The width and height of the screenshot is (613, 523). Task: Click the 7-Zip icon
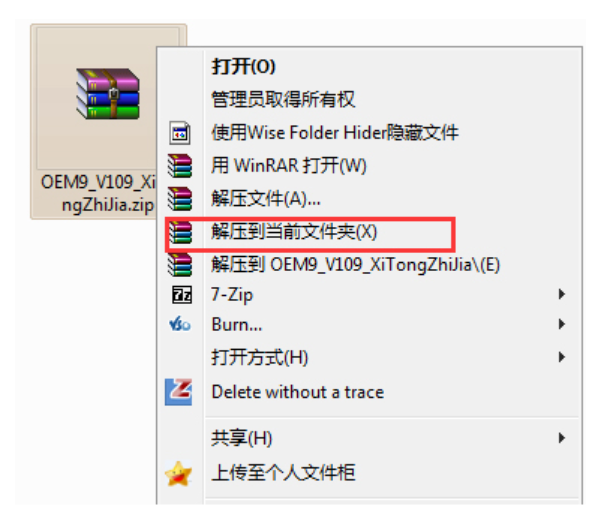click(x=182, y=295)
